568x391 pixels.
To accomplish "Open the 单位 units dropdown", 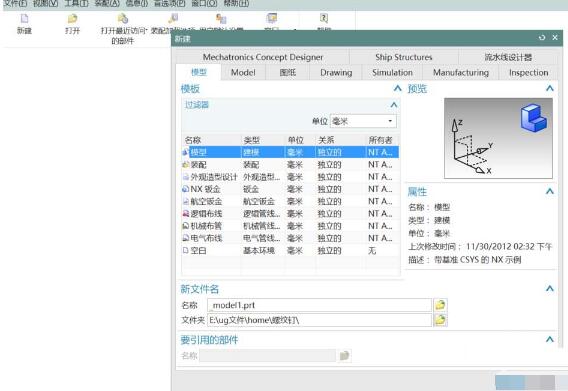I will pos(363,121).
